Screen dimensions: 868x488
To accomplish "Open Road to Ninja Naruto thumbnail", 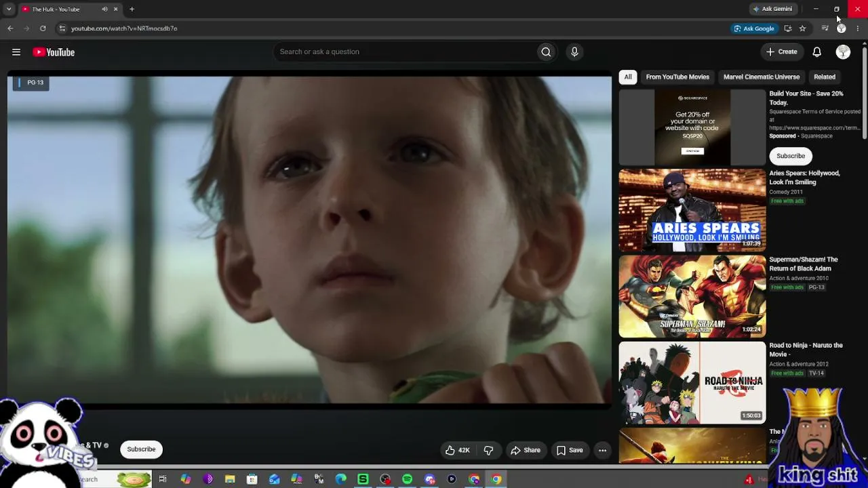I will (692, 383).
